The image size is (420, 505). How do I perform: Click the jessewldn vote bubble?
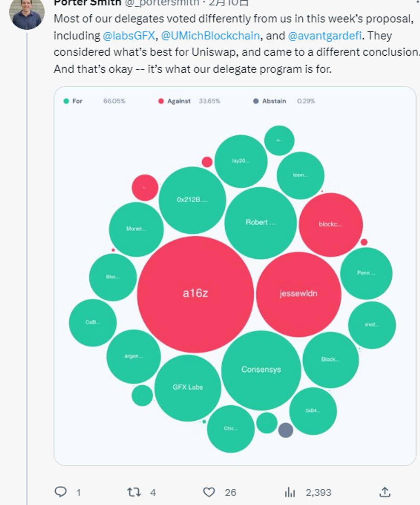pos(298,294)
